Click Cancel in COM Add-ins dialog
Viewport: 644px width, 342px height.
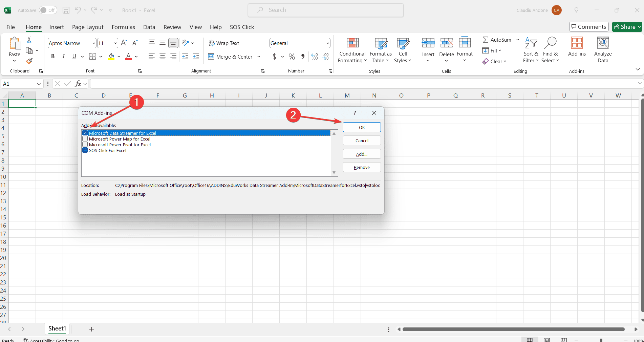tap(362, 141)
